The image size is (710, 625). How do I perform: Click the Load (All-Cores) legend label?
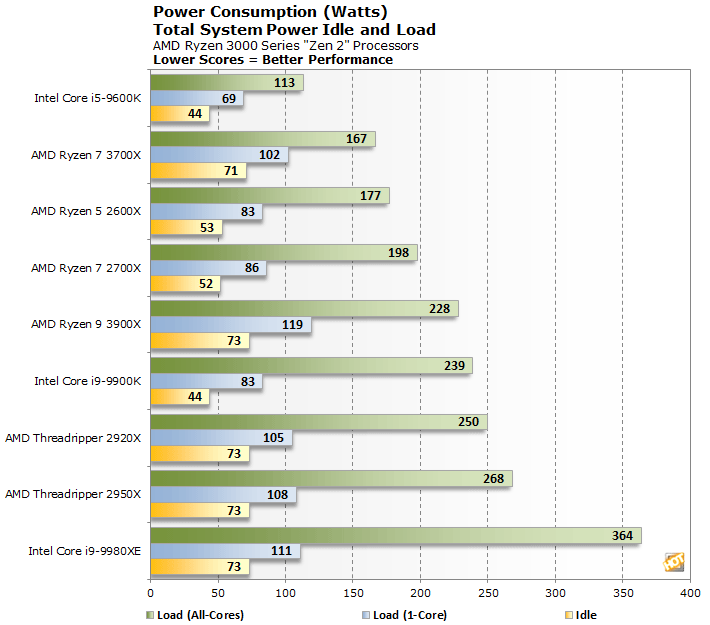pyautogui.click(x=200, y=615)
